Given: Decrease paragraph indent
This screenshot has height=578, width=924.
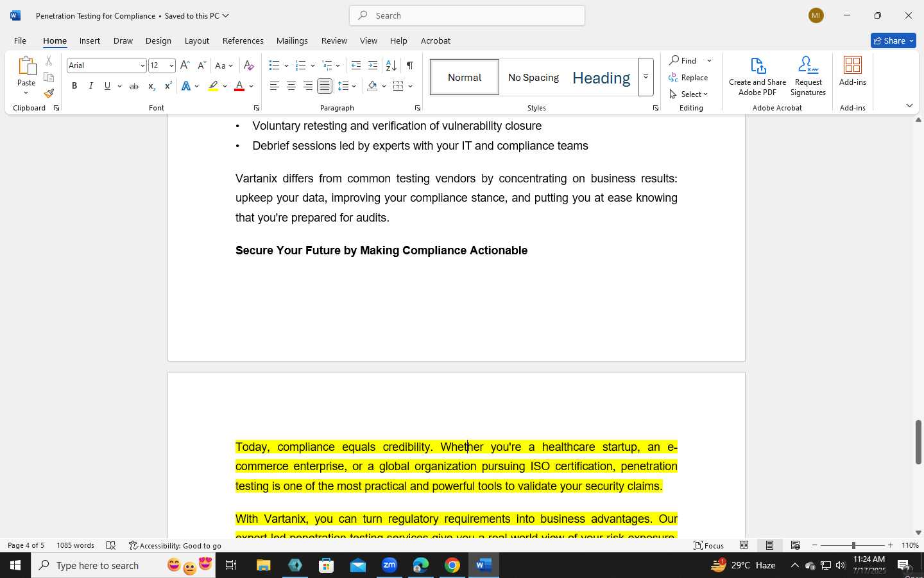Looking at the screenshot, I should pos(356,66).
